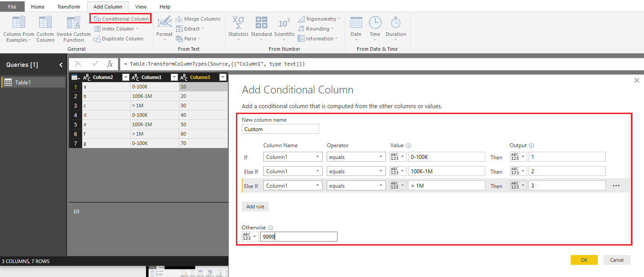The height and width of the screenshot is (277, 644).
Task: Confirm the dialog with OK
Action: pyautogui.click(x=584, y=260)
